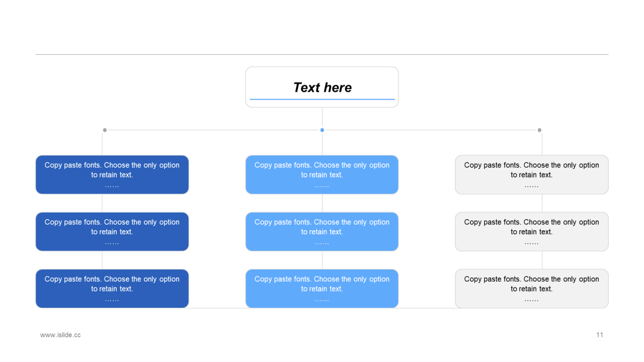Click the horizontal connector between center and right dots

431,130
